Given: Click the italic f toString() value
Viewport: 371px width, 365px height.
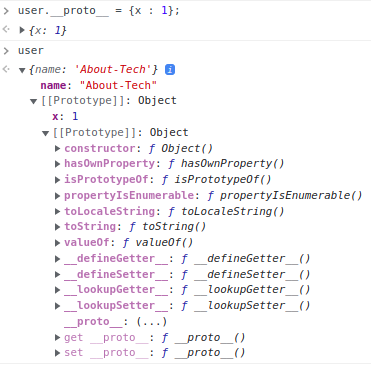Looking at the screenshot, I should tap(168, 227).
